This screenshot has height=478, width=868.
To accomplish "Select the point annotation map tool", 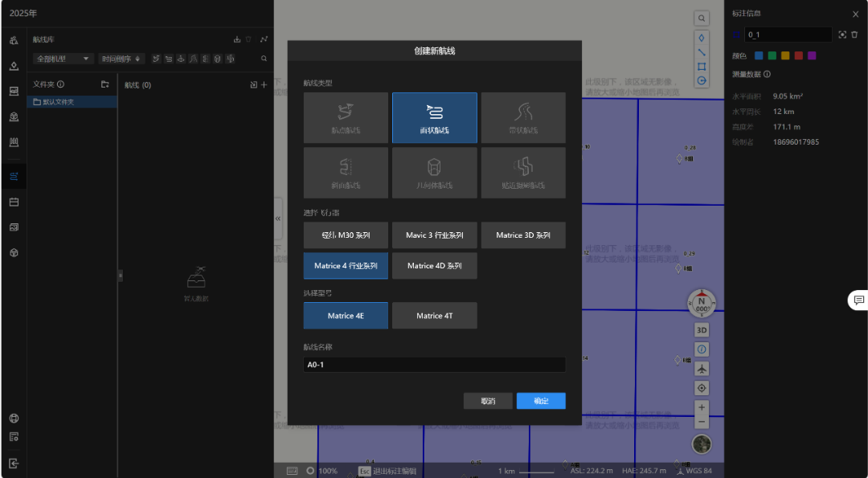I will pyautogui.click(x=702, y=39).
